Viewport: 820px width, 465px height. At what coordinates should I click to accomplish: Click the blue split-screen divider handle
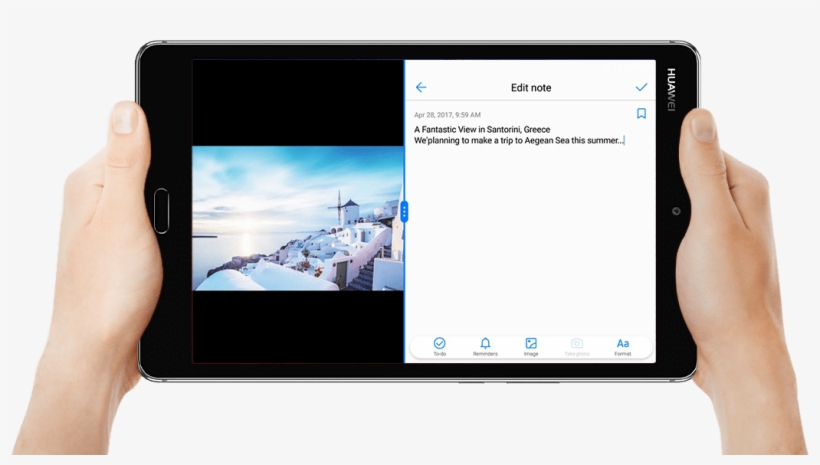click(404, 211)
